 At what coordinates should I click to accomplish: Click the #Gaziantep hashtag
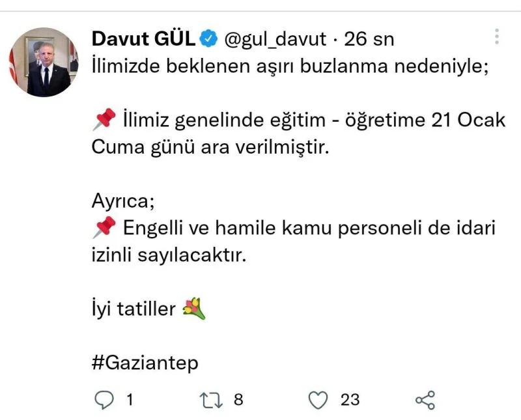click(145, 363)
